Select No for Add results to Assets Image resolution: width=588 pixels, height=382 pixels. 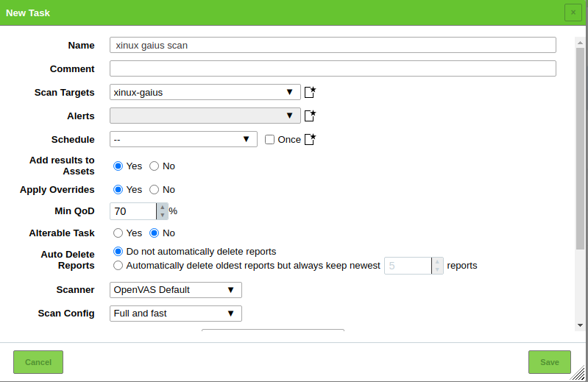(155, 166)
